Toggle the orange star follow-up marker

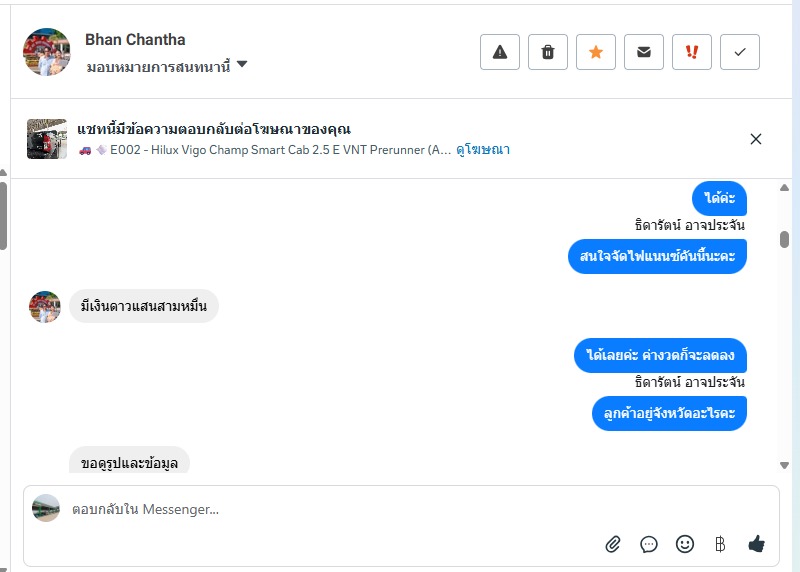(x=596, y=52)
